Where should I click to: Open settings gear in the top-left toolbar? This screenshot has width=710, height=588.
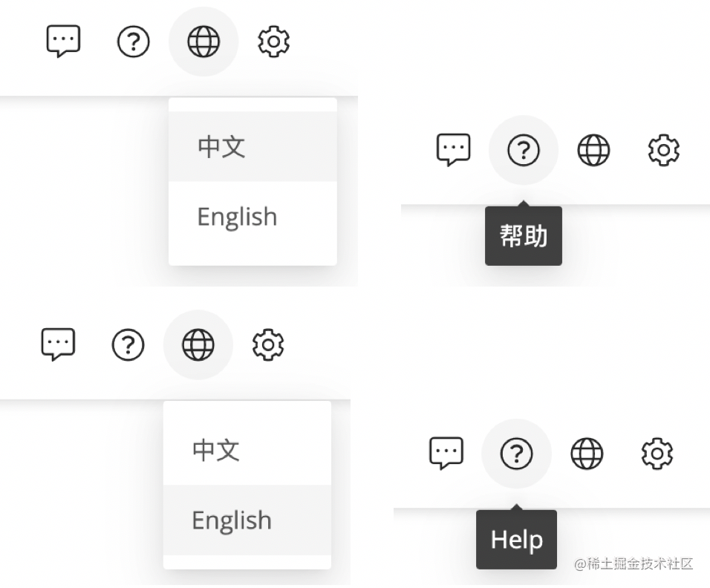click(273, 42)
